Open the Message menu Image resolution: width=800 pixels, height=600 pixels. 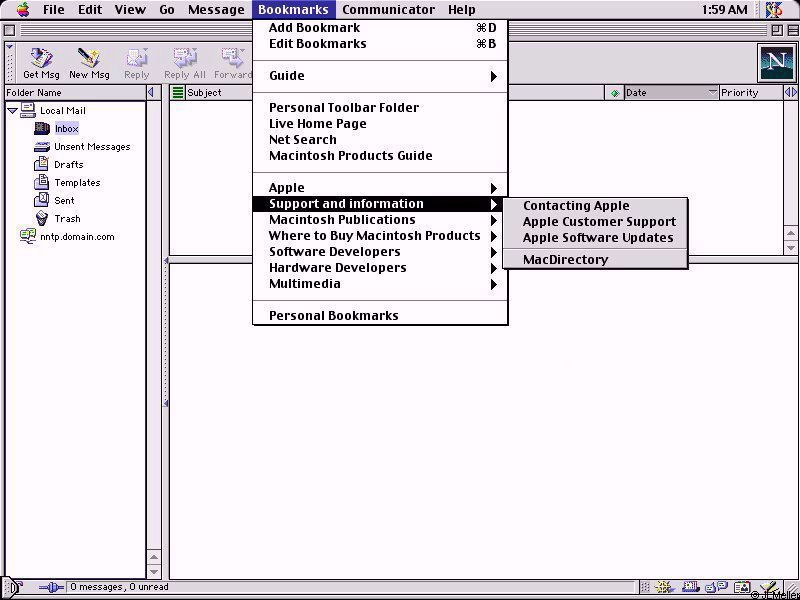(216, 10)
